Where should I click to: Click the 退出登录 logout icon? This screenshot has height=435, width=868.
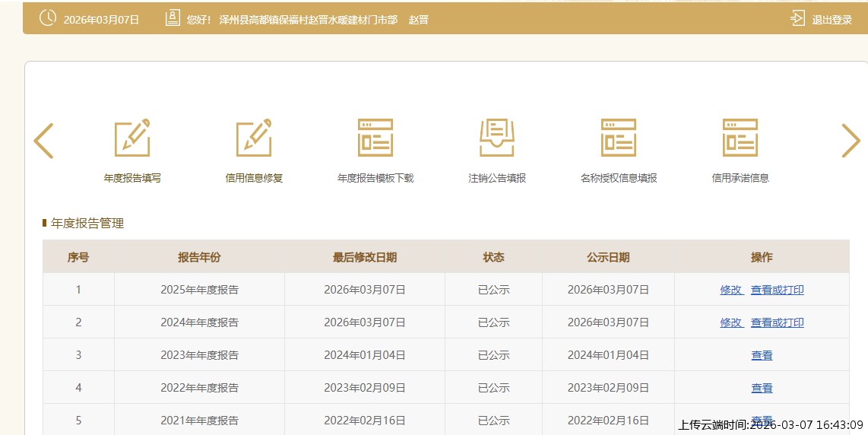click(x=797, y=18)
